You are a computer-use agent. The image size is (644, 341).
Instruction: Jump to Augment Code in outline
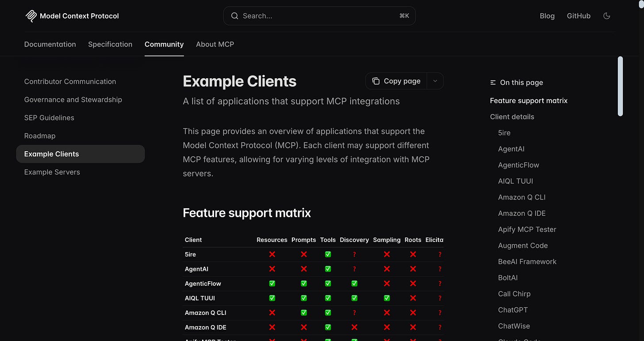click(x=523, y=245)
